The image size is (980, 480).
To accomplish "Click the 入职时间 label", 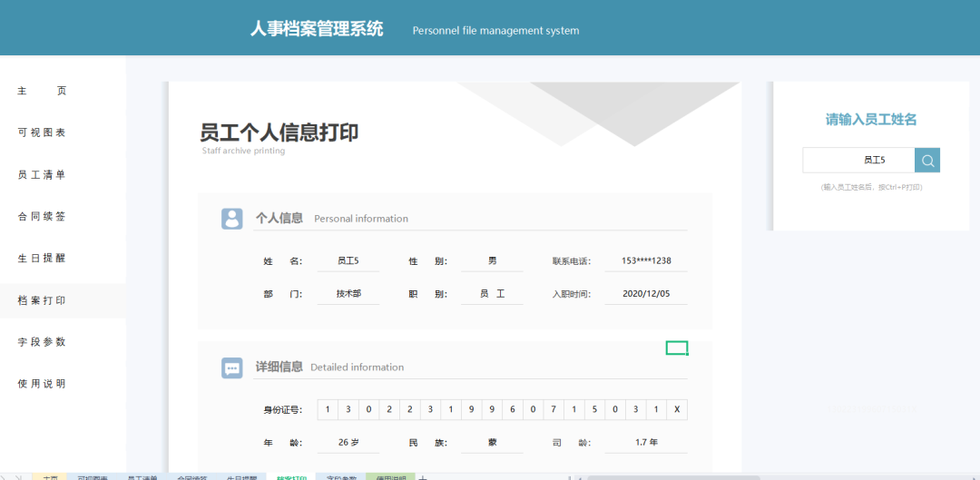I will click(x=572, y=294).
